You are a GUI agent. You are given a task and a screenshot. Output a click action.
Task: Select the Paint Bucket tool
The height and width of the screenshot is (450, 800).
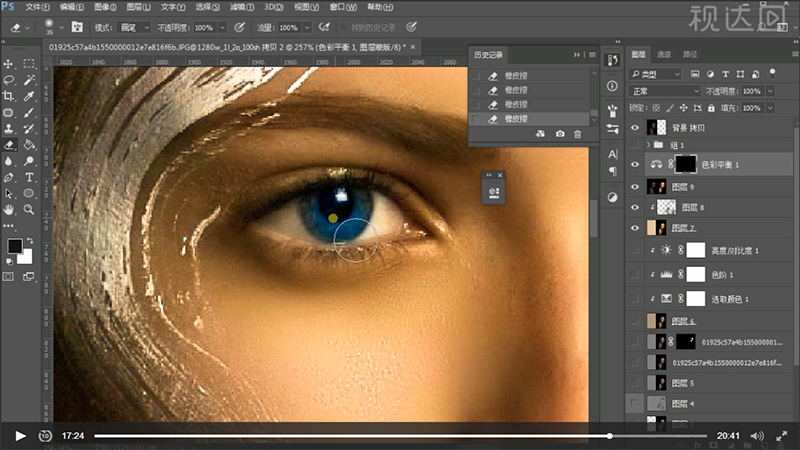tap(29, 145)
